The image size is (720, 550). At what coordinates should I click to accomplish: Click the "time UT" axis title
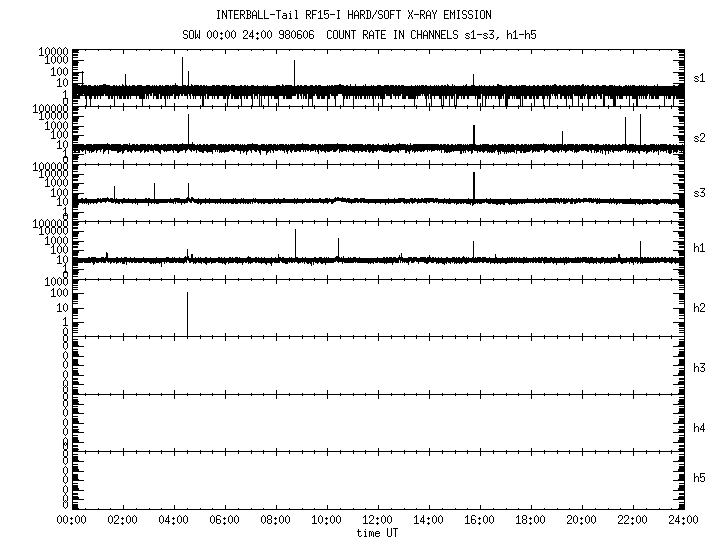378,532
